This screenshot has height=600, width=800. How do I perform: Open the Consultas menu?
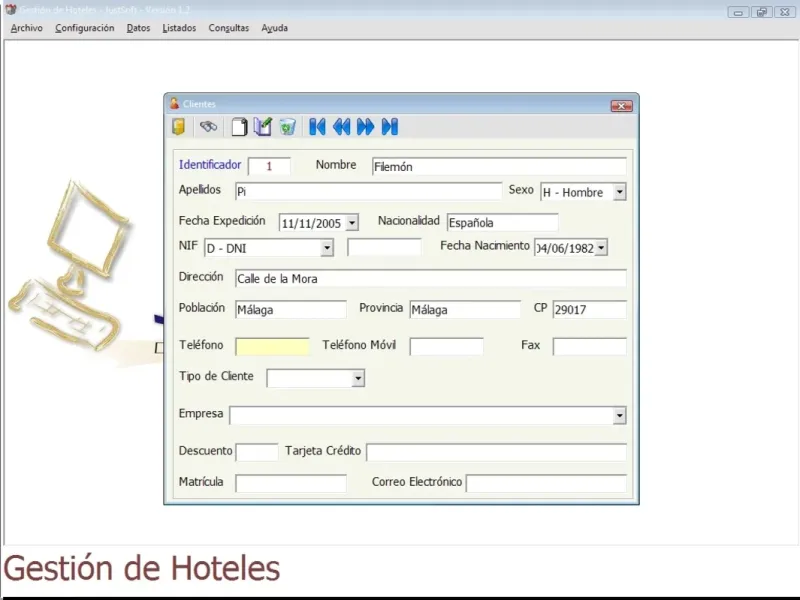(x=229, y=28)
